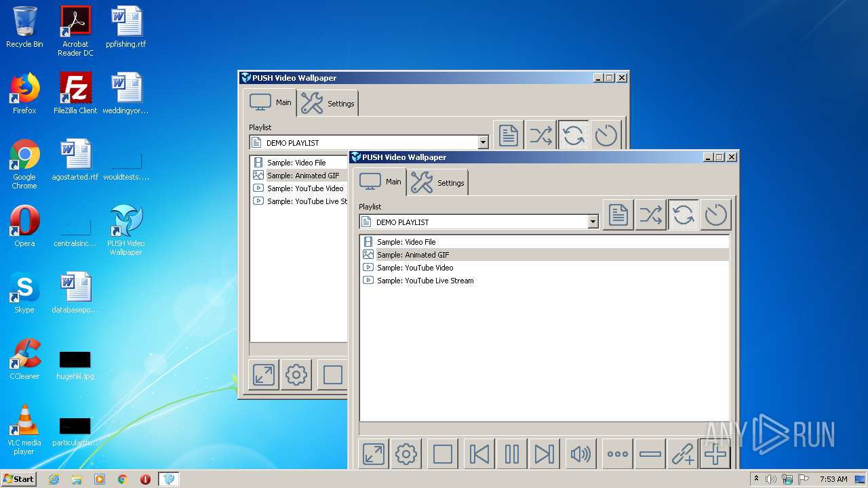
Task: Open the Windows Start menu
Action: coord(18,479)
